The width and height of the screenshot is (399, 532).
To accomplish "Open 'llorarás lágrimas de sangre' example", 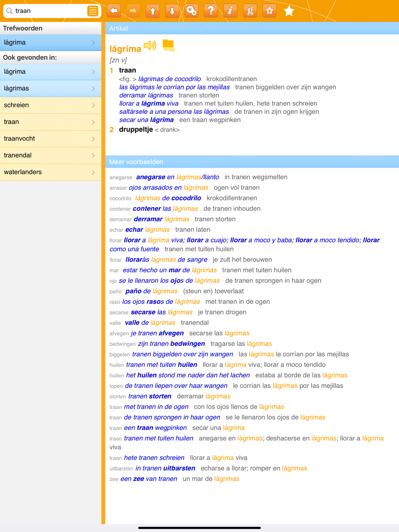I will pos(166,260).
